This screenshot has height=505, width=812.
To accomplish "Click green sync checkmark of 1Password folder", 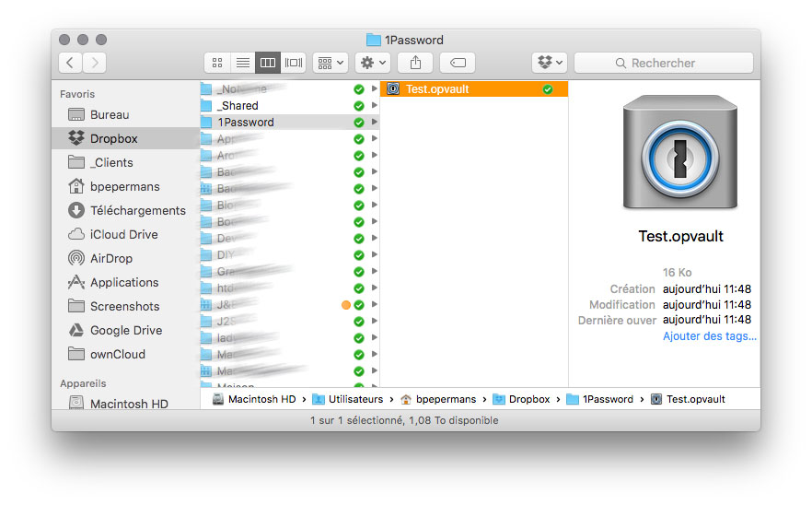I will pyautogui.click(x=359, y=123).
